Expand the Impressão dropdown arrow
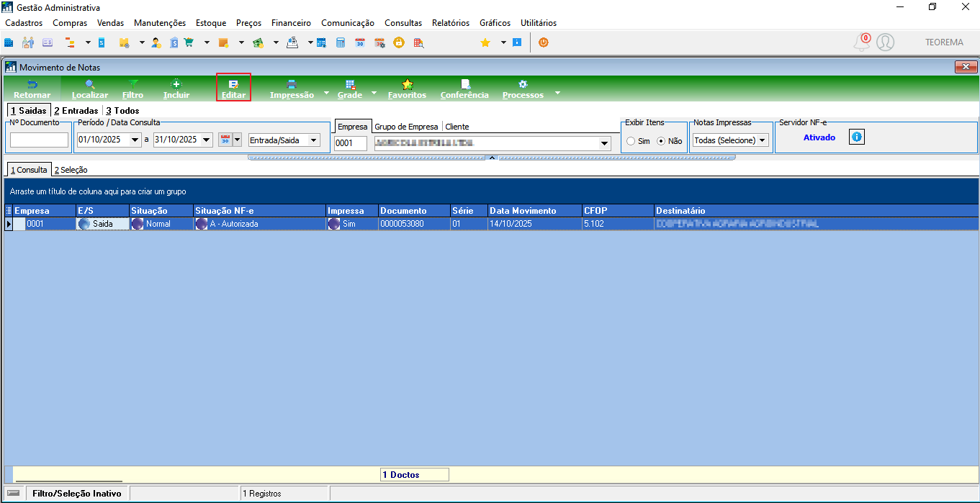Screen dimensions: 980x503 [x=326, y=94]
